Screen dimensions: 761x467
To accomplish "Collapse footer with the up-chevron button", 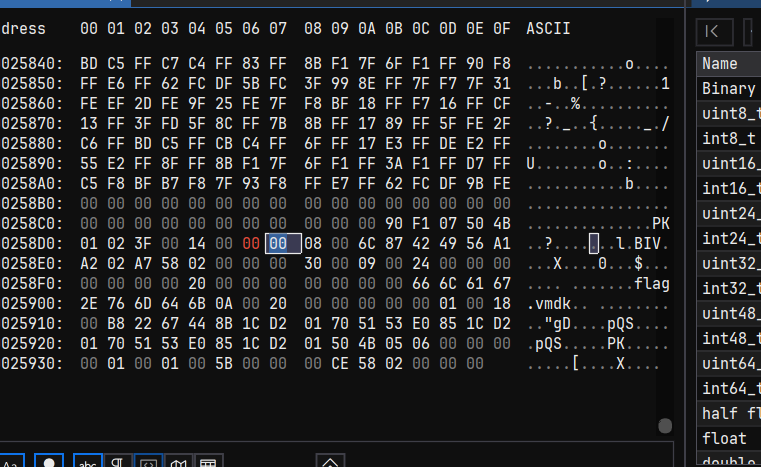I will pyautogui.click(x=330, y=461).
